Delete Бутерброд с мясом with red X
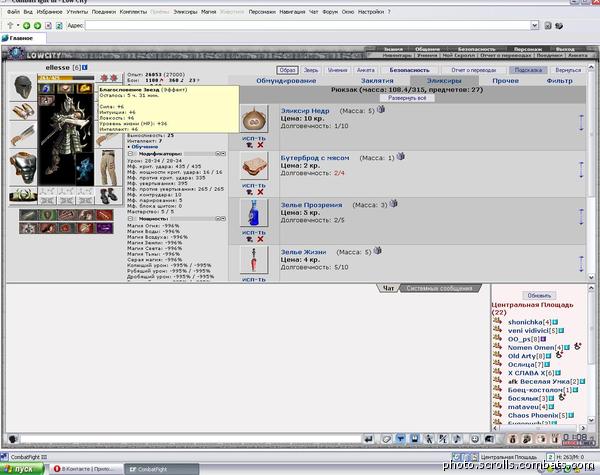This screenshot has height=475, width=600. [260, 192]
